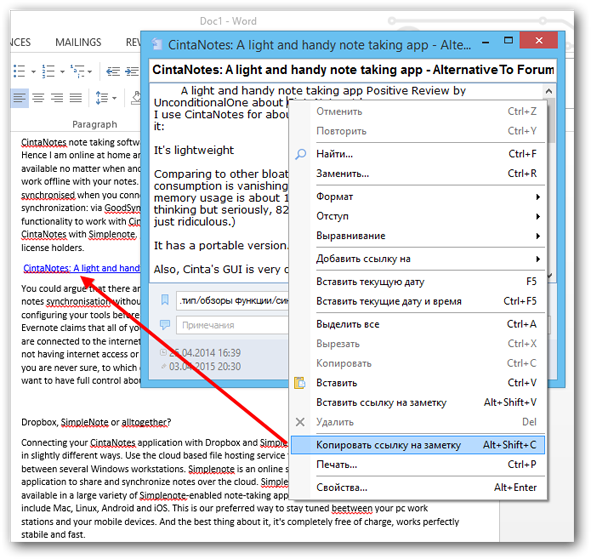Click the multilevel list icon
591x559 pixels.
(78, 71)
